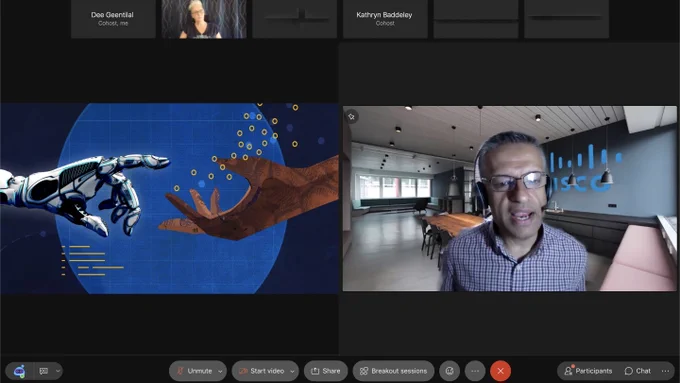Open the audio options arrow beside Unmute
This screenshot has width=680, height=383.
click(x=220, y=371)
